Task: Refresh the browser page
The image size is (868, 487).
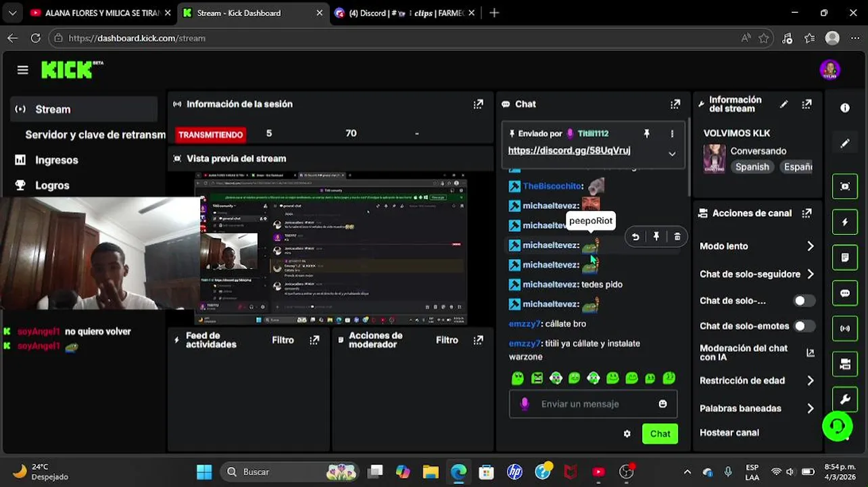Action: point(35,39)
